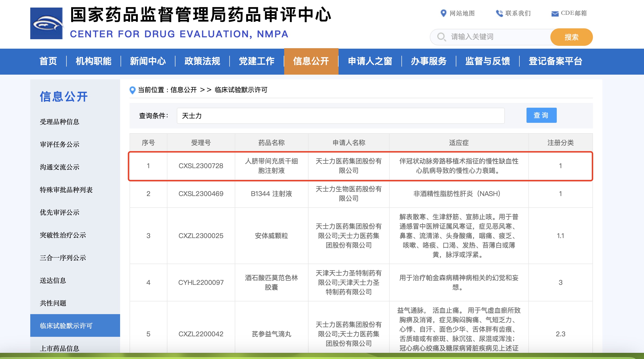Open 突破性治疗公示 in the sidebar
This screenshot has width=644, height=359.
pyautogui.click(x=63, y=235)
